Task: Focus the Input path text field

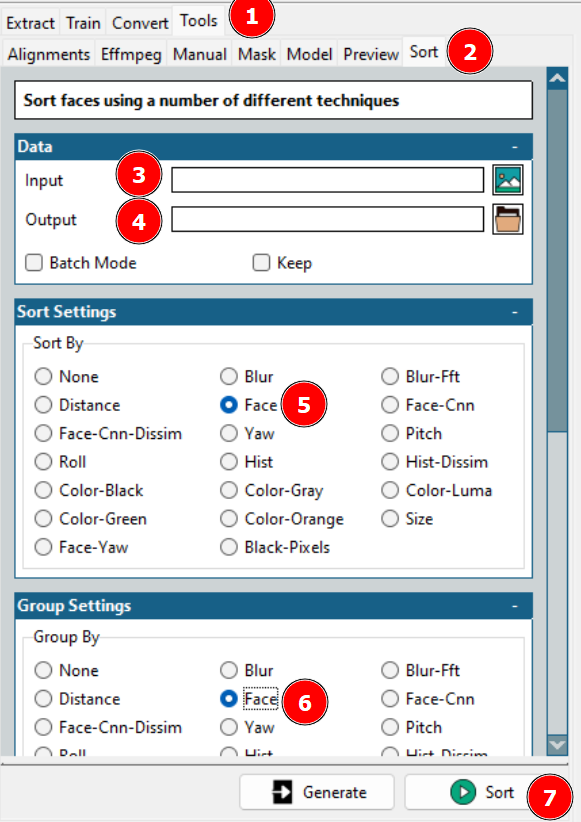Action: 327,180
